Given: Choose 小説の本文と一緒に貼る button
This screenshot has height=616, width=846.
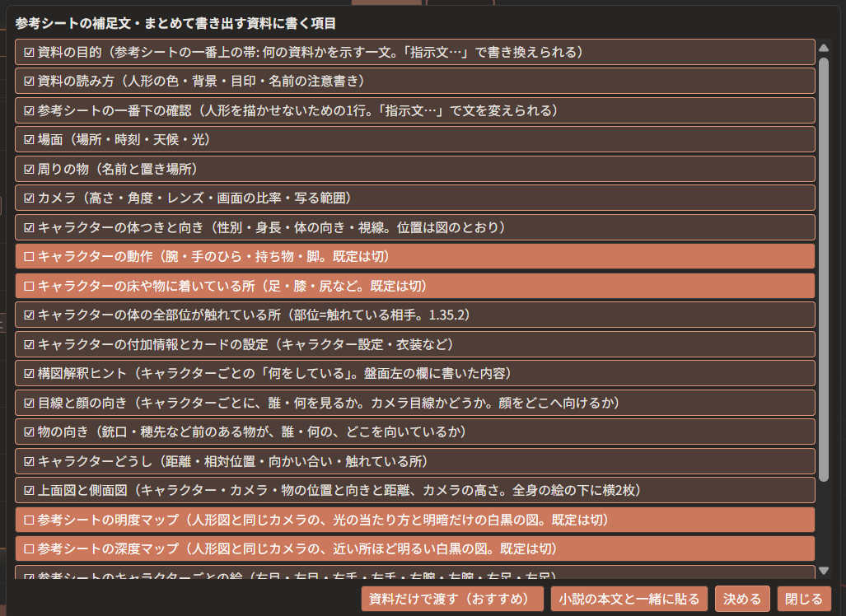Looking at the screenshot, I should [629, 600].
